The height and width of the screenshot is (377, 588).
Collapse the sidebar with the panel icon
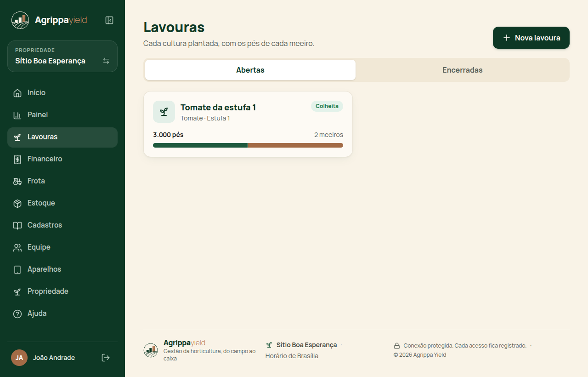tap(109, 20)
